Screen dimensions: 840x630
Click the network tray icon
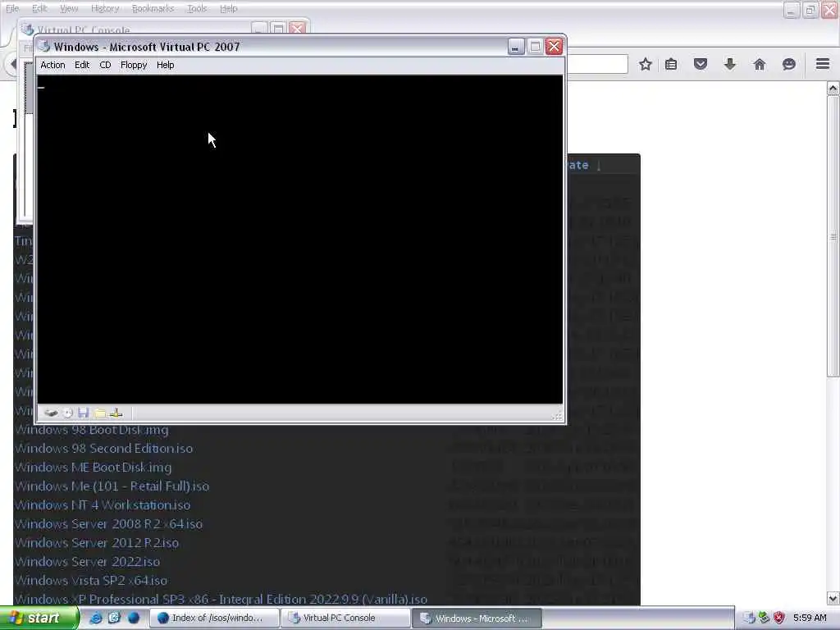click(764, 618)
